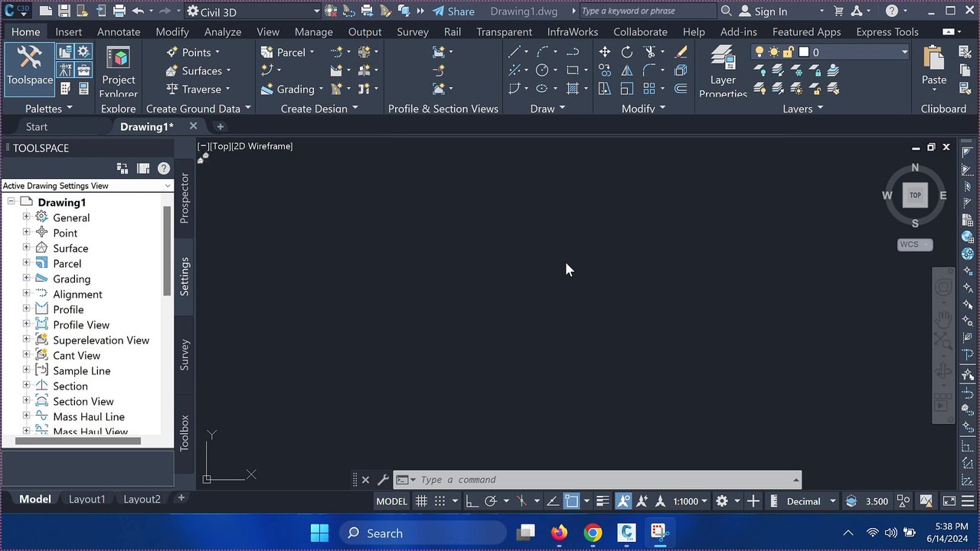Click Sign In in the title bar
Viewport: 980px width, 551px height.
(763, 11)
